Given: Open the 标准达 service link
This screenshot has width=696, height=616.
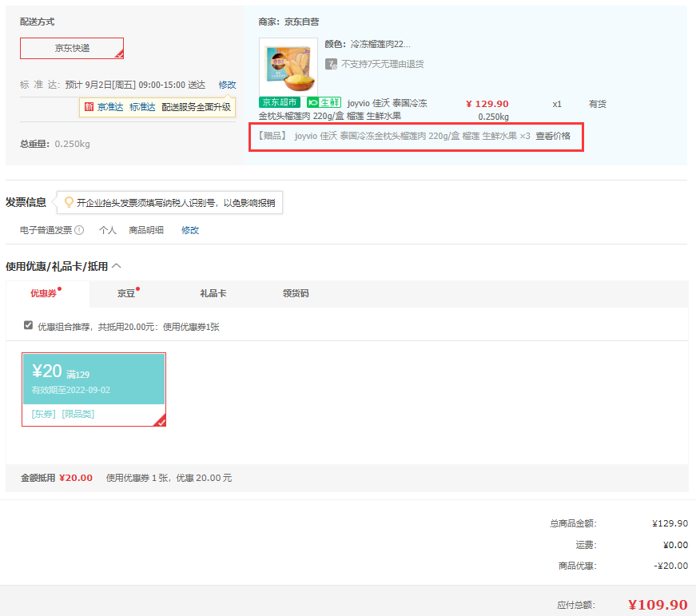Looking at the screenshot, I should [x=142, y=107].
